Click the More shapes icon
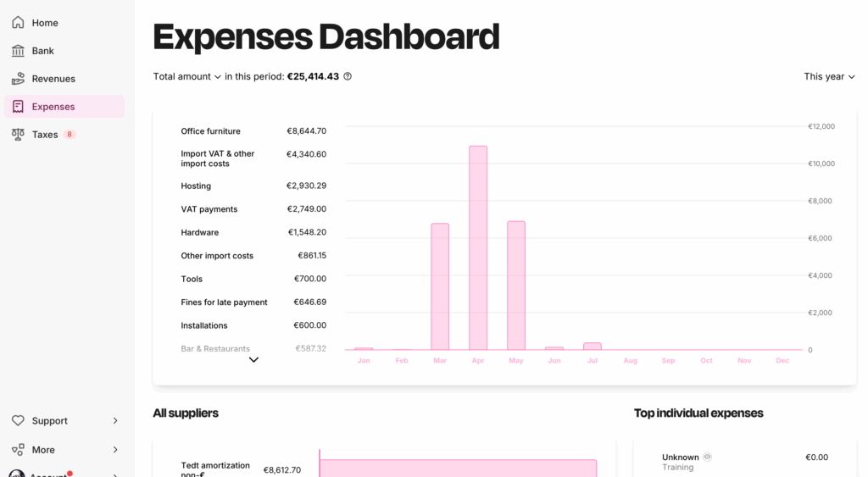The width and height of the screenshot is (868, 477). click(x=18, y=450)
